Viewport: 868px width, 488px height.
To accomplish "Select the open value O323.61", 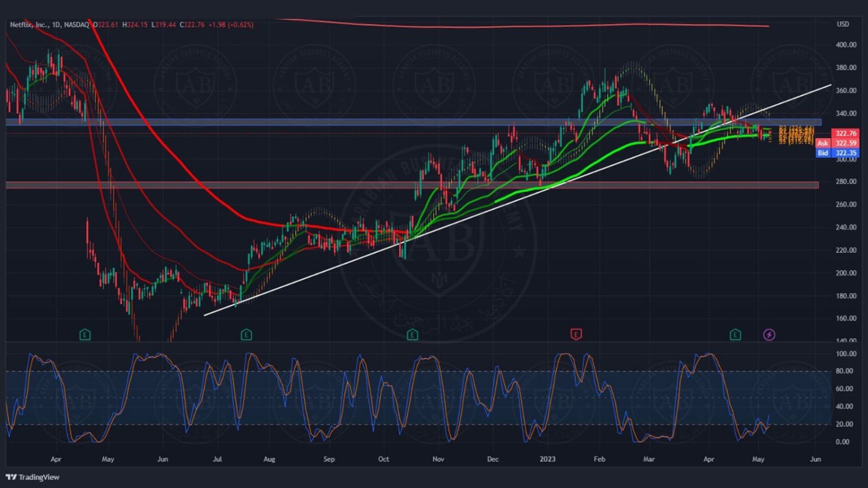I will 105,25.
